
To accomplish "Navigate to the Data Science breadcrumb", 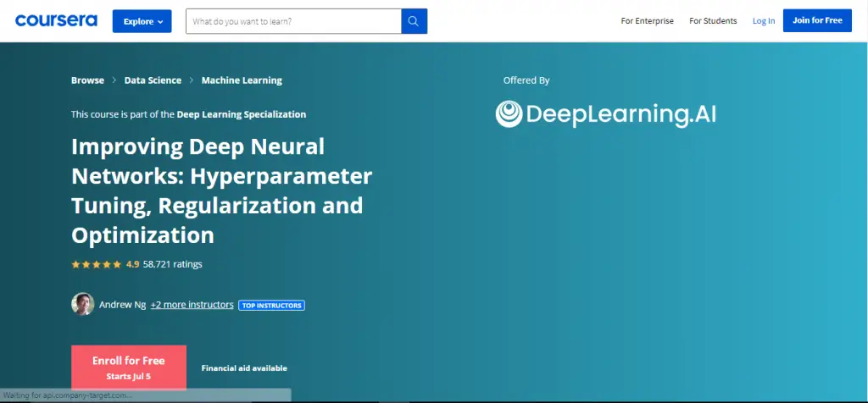I will [x=153, y=80].
